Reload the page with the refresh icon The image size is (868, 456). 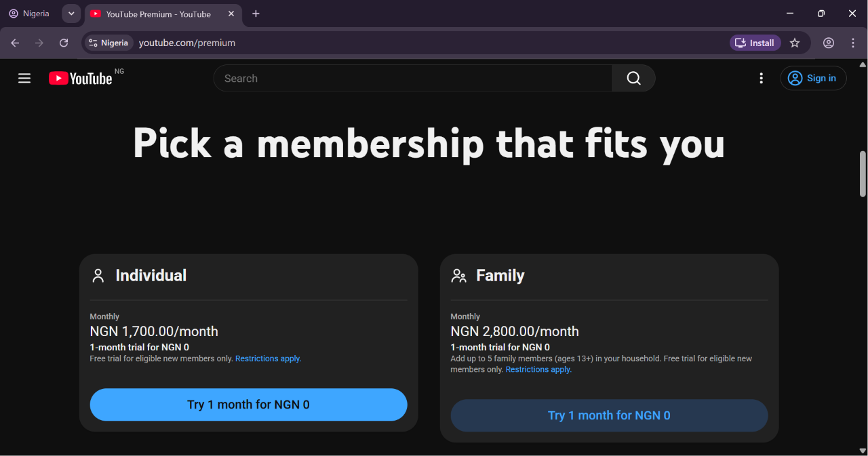pos(64,43)
